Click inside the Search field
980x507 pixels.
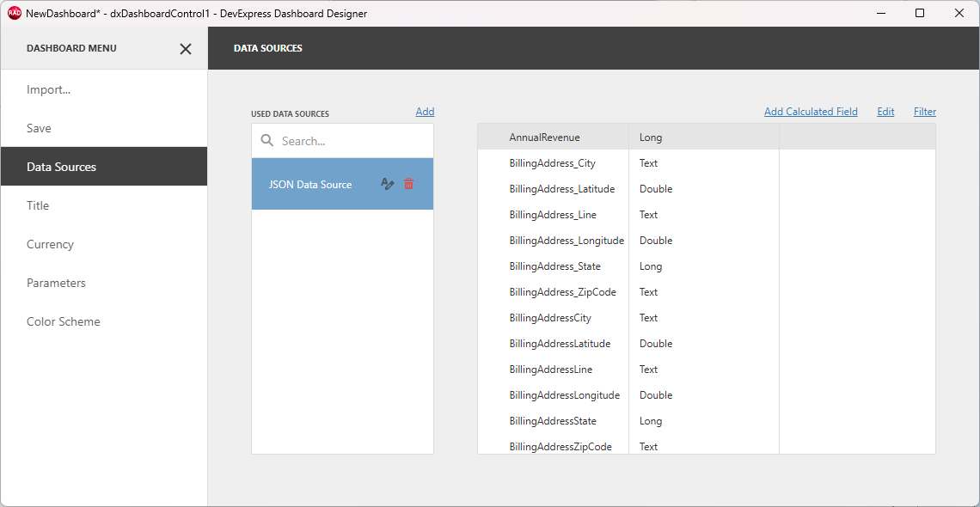[327, 140]
